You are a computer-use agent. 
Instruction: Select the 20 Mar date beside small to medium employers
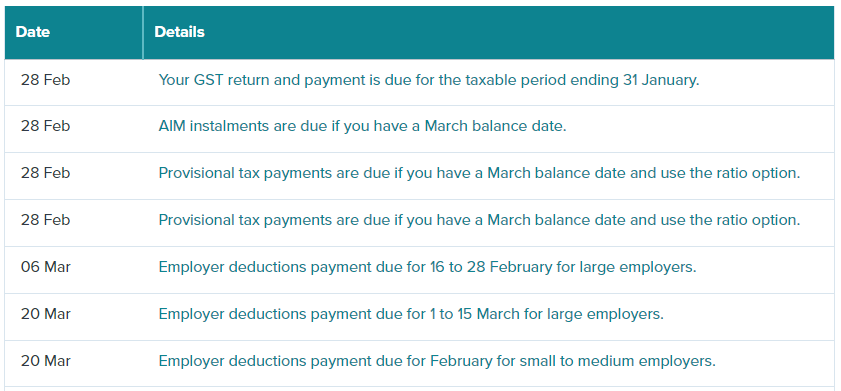tap(46, 361)
